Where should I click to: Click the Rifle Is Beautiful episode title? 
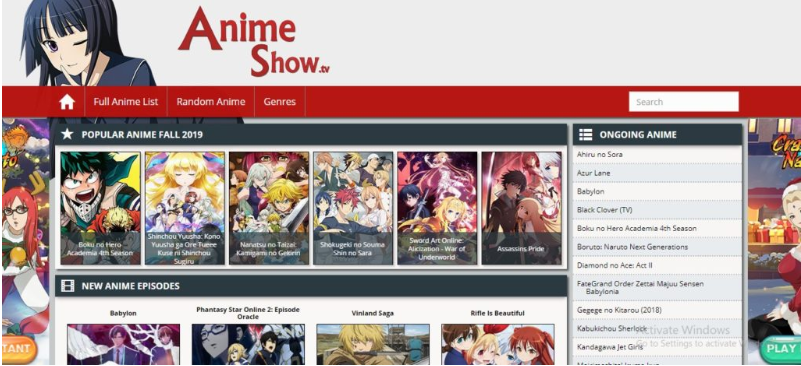pos(498,313)
